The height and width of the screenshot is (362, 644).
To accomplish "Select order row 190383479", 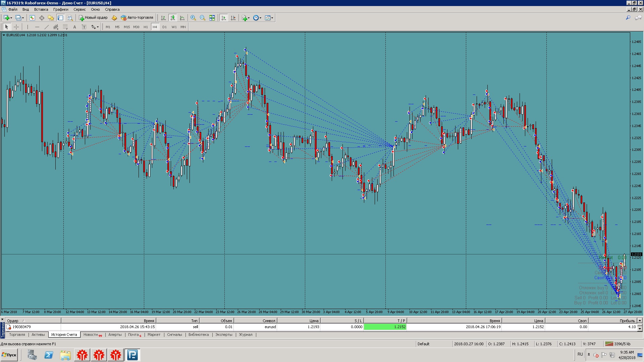I will pyautogui.click(x=321, y=327).
